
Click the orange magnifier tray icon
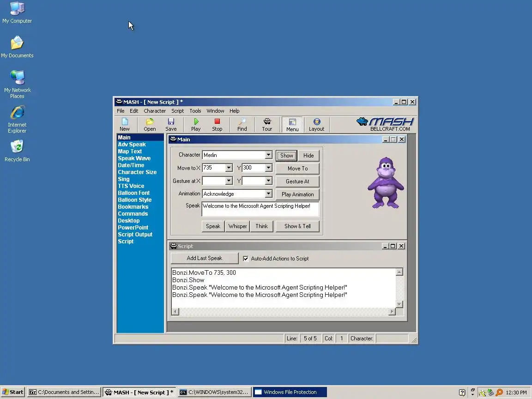tap(499, 393)
